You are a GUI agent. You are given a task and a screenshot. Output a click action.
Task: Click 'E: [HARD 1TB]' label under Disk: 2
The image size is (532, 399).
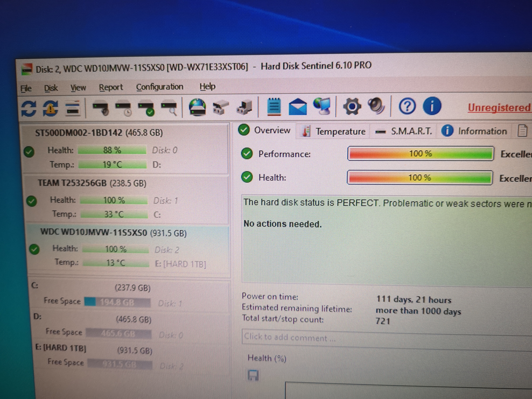tap(181, 264)
